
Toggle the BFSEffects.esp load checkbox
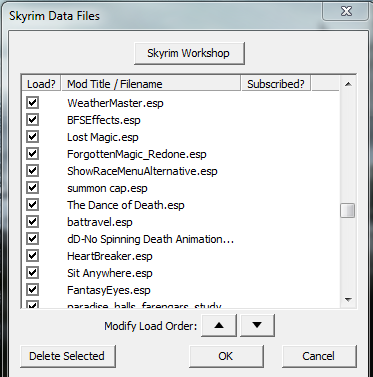tap(33, 120)
